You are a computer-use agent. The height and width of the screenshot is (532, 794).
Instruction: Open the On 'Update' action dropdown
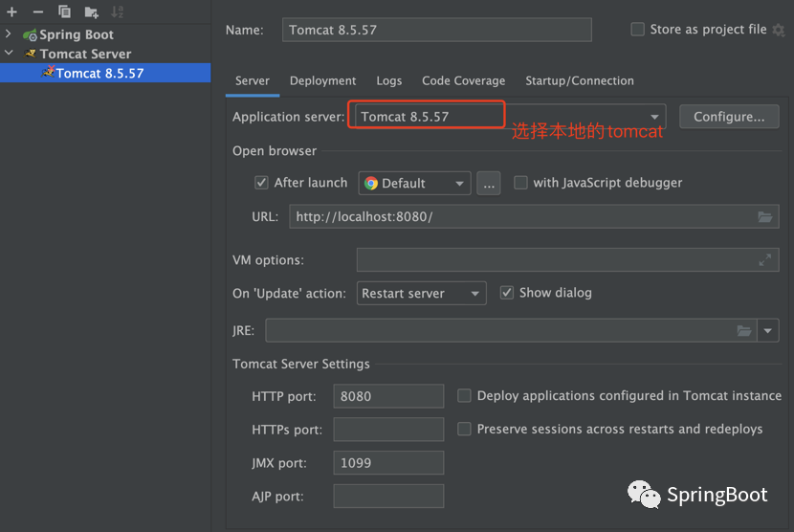click(x=475, y=294)
